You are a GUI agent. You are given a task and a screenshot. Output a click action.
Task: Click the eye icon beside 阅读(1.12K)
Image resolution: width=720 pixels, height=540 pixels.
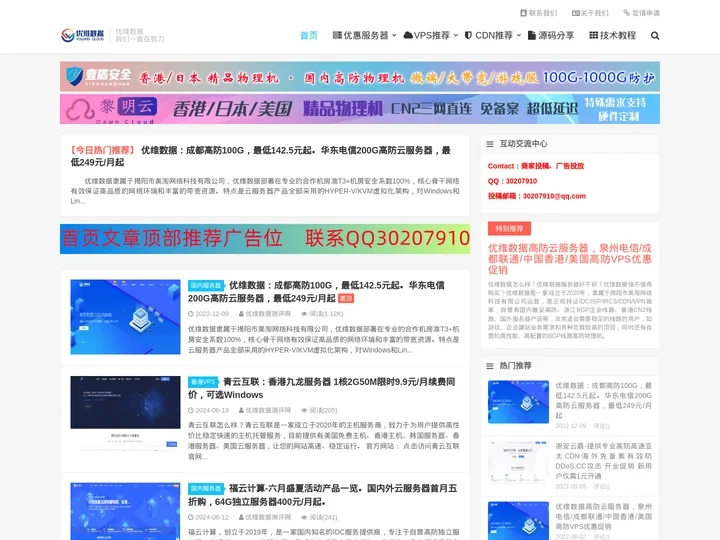point(304,314)
